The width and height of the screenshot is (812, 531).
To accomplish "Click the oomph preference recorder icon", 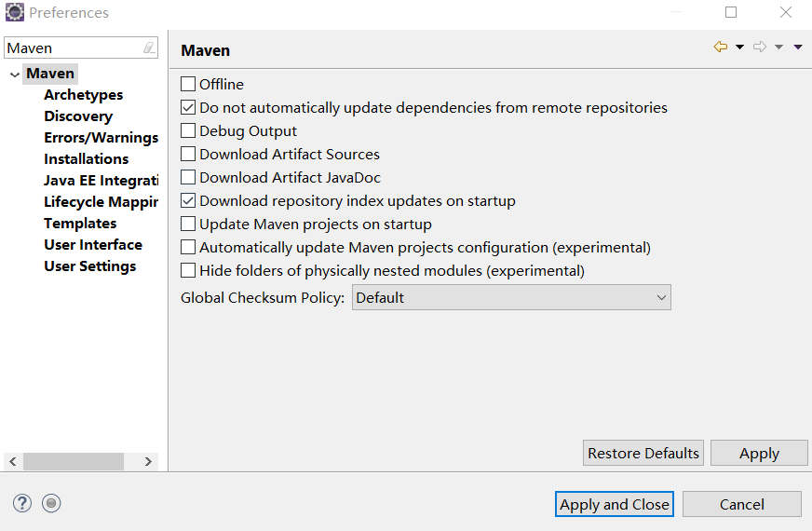I will click(x=51, y=503).
